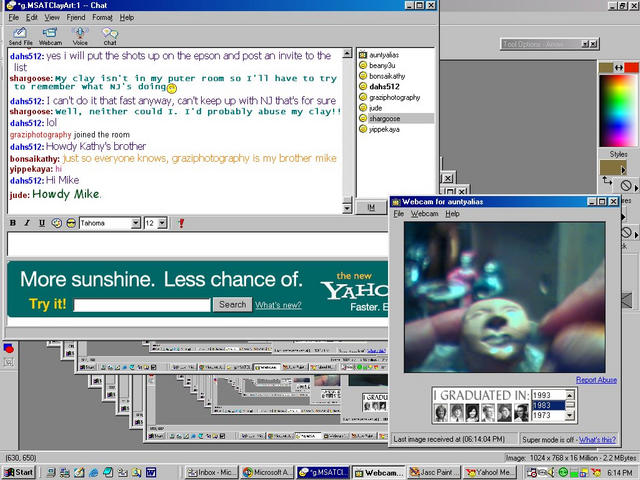Toggle Bold text formatting

coord(13,223)
